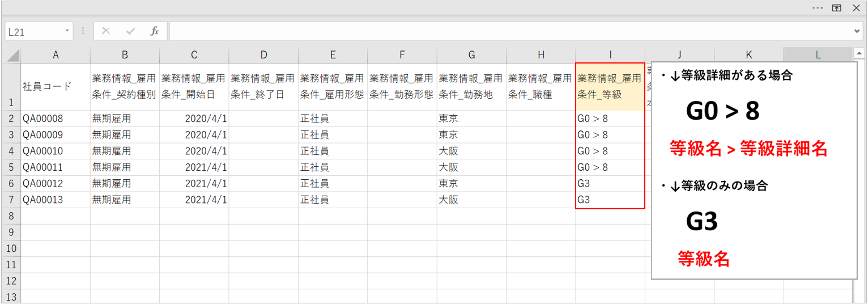This screenshot has width=868, height=304.
Task: Click the Name Box showing L21
Action: click(x=34, y=32)
